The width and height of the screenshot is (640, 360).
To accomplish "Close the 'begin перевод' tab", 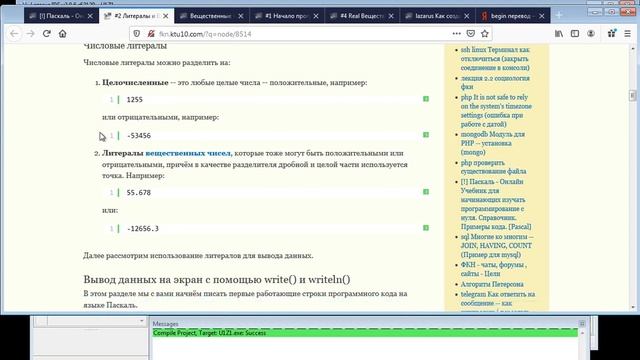I will (542, 16).
